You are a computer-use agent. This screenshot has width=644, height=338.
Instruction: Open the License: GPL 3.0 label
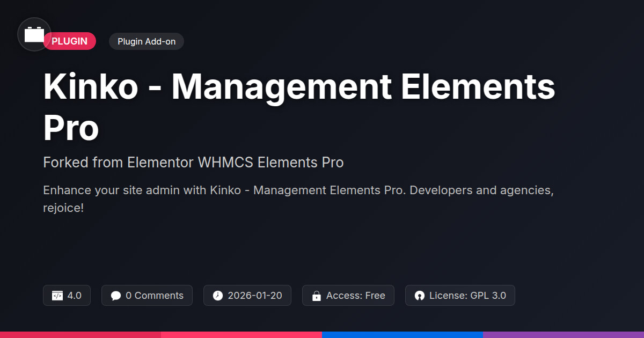coord(467,296)
